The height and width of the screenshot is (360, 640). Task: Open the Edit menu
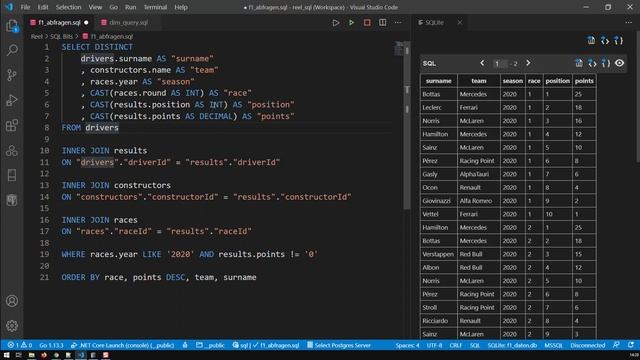point(43,7)
